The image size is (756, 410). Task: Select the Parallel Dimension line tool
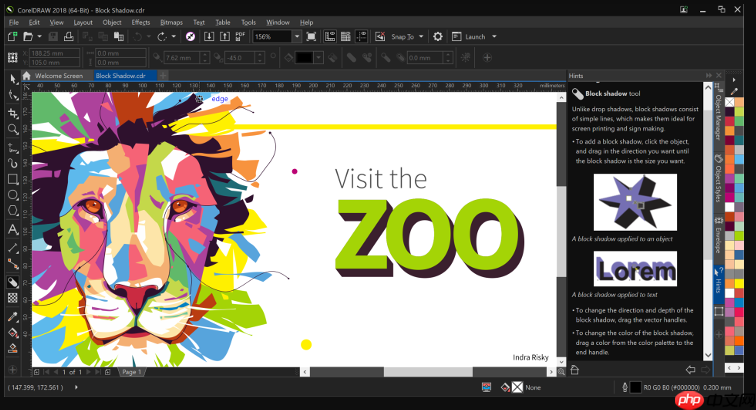point(13,248)
